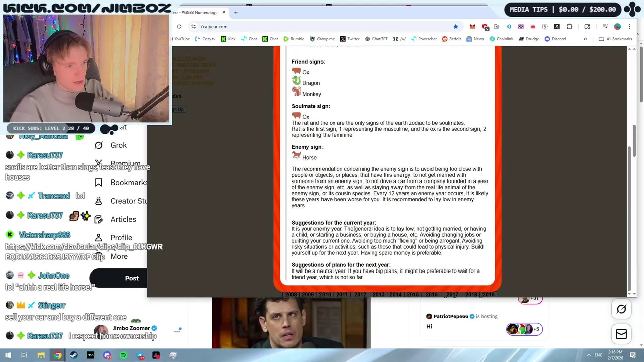Open the News bookmark
This screenshot has width=644, height=362.
pos(475,39)
